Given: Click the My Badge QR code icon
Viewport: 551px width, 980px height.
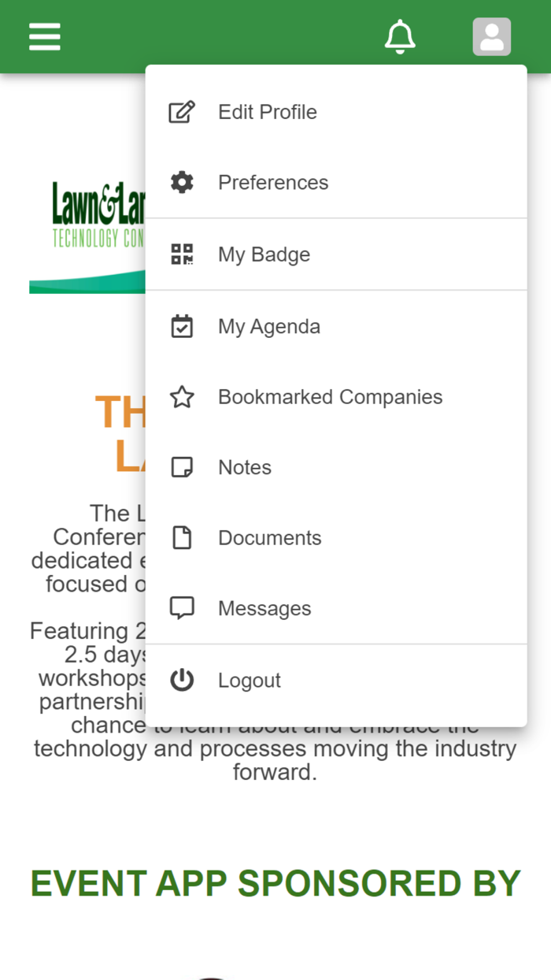Looking at the screenshot, I should [x=182, y=254].
